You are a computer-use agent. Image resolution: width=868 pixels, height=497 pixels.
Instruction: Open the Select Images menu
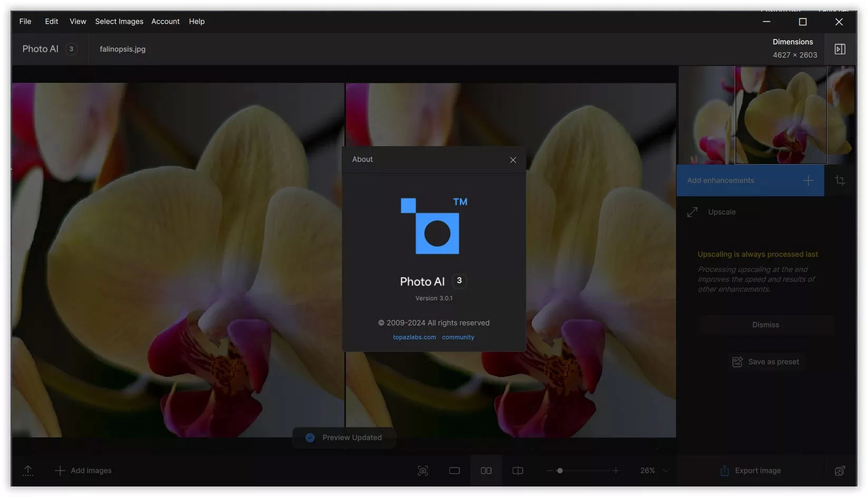tap(119, 21)
